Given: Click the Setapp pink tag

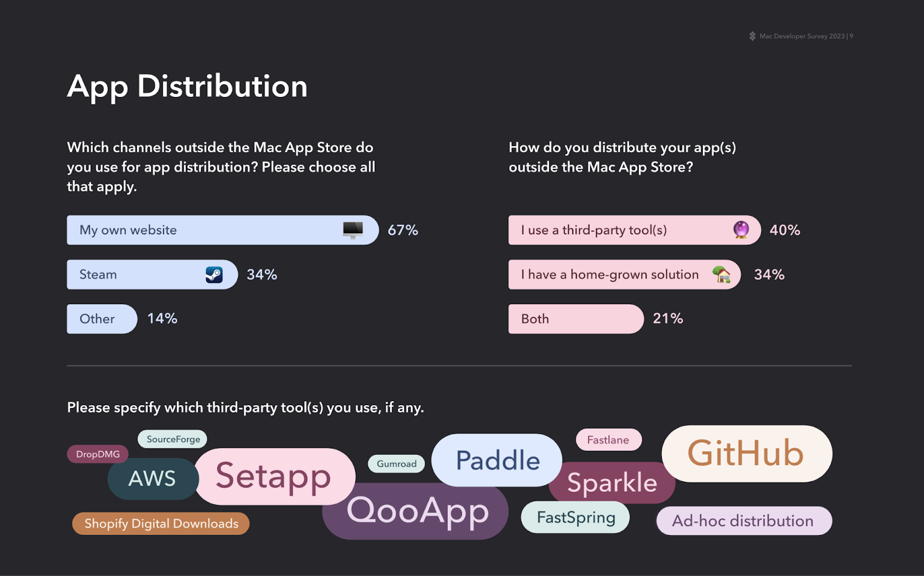Looking at the screenshot, I should (274, 476).
